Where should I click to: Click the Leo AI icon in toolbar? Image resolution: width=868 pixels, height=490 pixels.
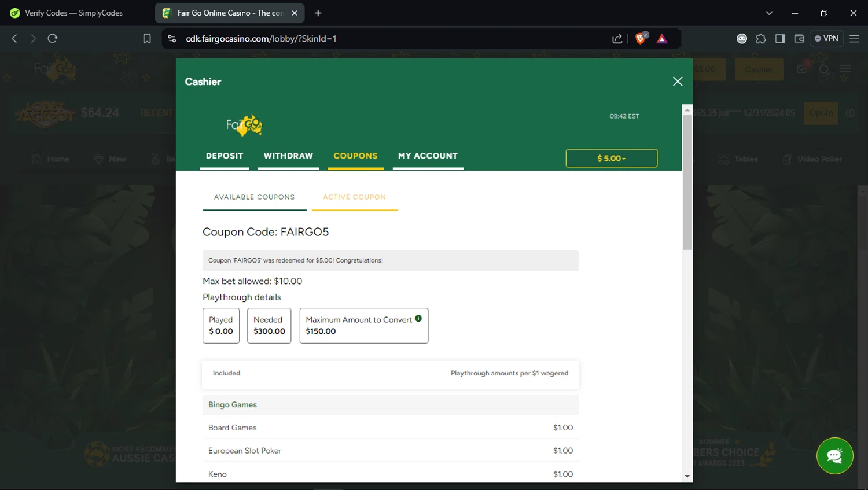pos(742,39)
